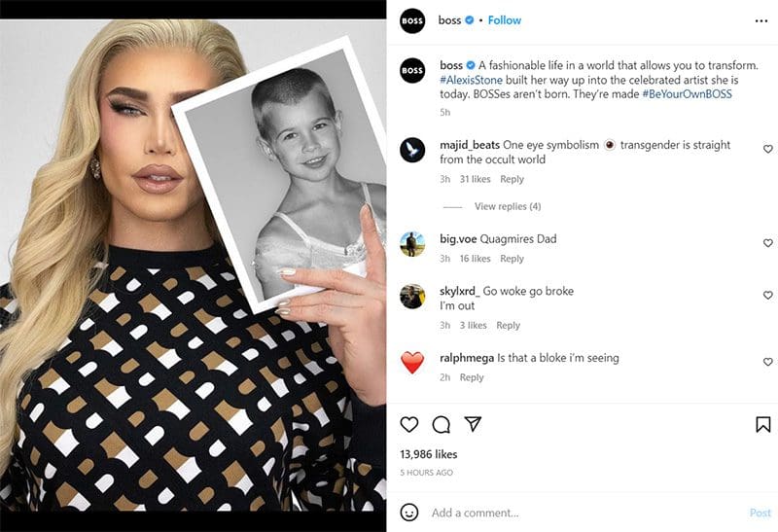
Task: Open the three-dot more options menu
Action: click(x=761, y=20)
